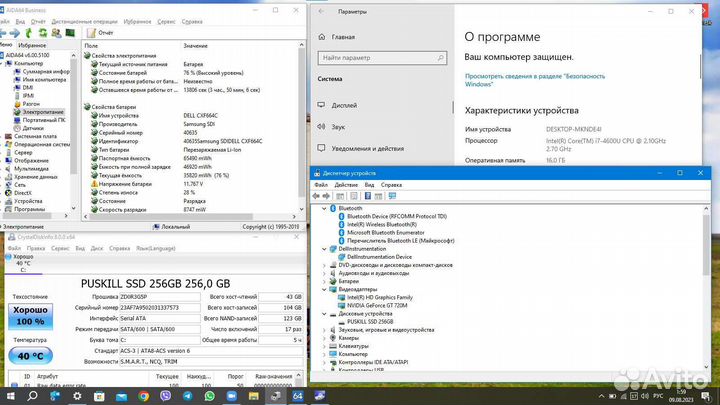This screenshot has height=405, width=720.
Task: Open Действие menu in Device Manager
Action: (346, 185)
